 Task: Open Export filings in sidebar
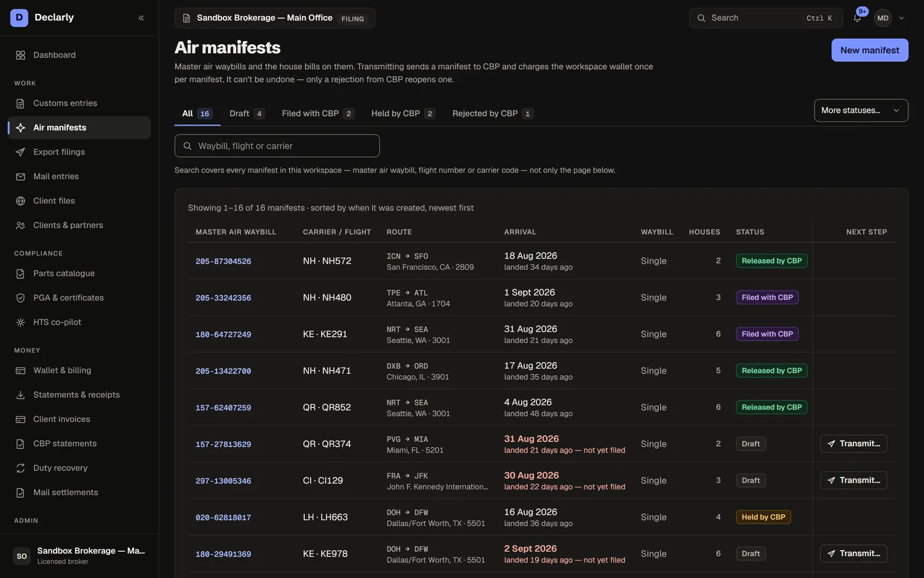point(79,152)
